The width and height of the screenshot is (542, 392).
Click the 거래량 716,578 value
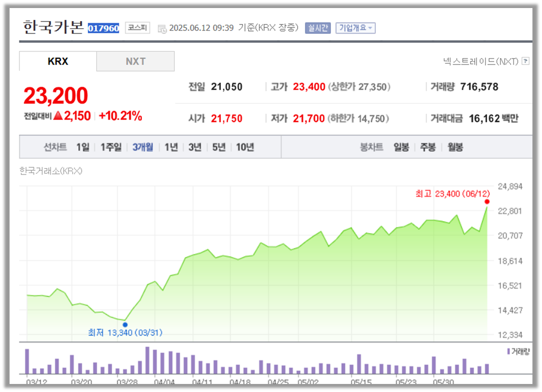pos(479,87)
